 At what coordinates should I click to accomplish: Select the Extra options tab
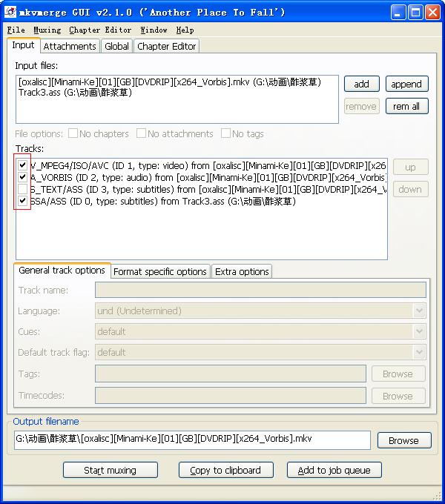tap(242, 272)
